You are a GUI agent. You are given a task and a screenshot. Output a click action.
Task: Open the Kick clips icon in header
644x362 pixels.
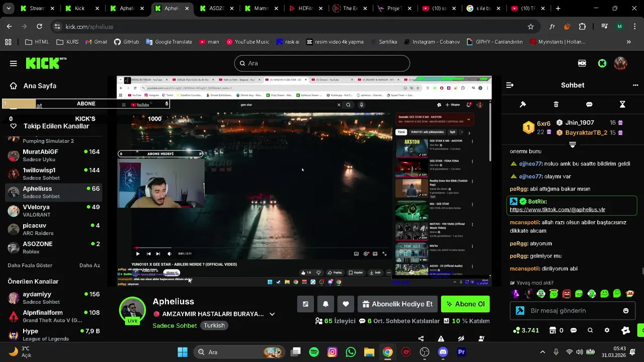point(582,63)
